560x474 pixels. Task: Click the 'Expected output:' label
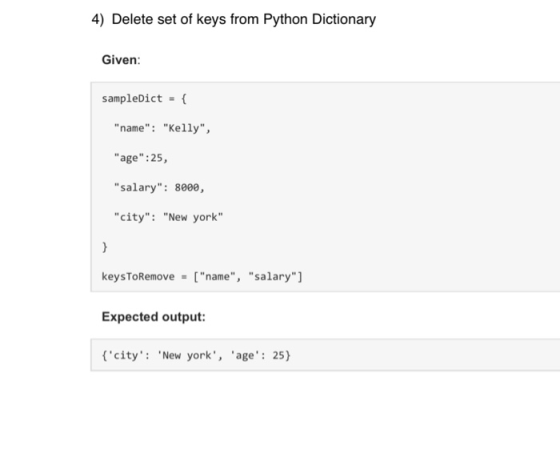pos(154,317)
